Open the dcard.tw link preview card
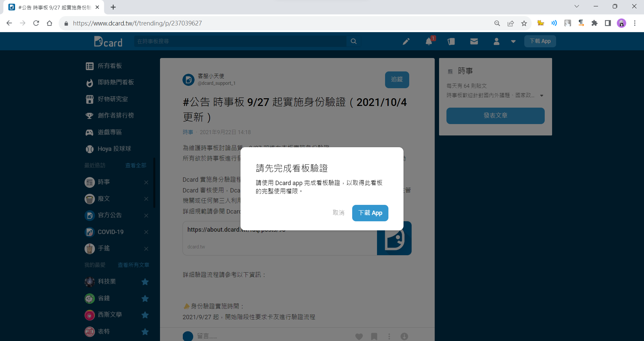 point(297,238)
